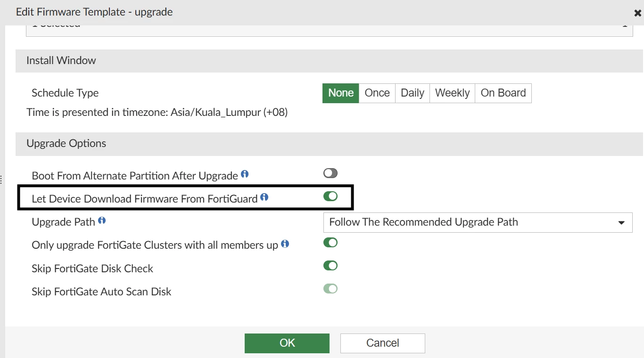This screenshot has width=644, height=358.
Task: Click the Cancel button
Action: (x=383, y=343)
